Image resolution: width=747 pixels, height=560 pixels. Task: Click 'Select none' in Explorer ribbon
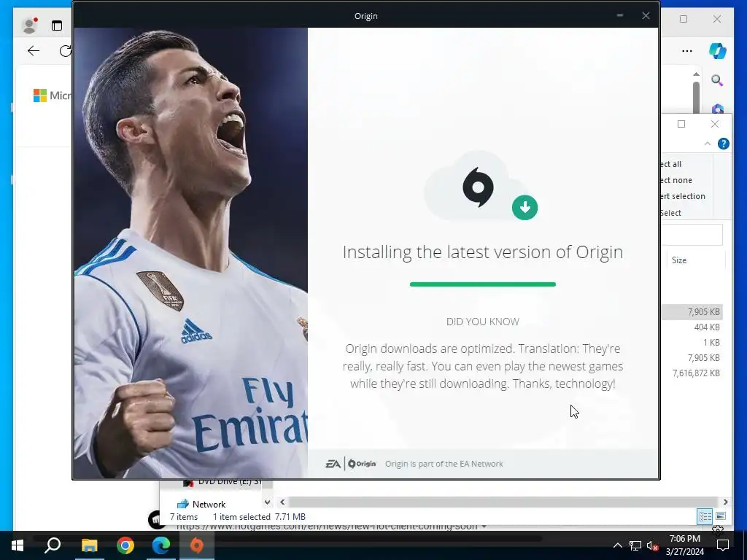pyautogui.click(x=676, y=180)
